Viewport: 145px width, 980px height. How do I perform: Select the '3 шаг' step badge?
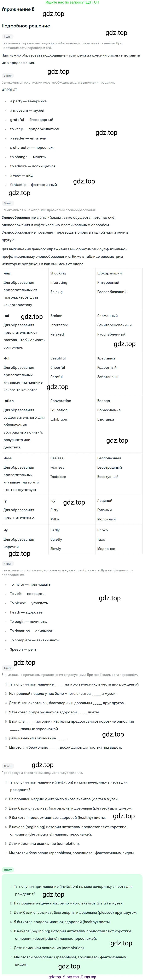point(8,203)
